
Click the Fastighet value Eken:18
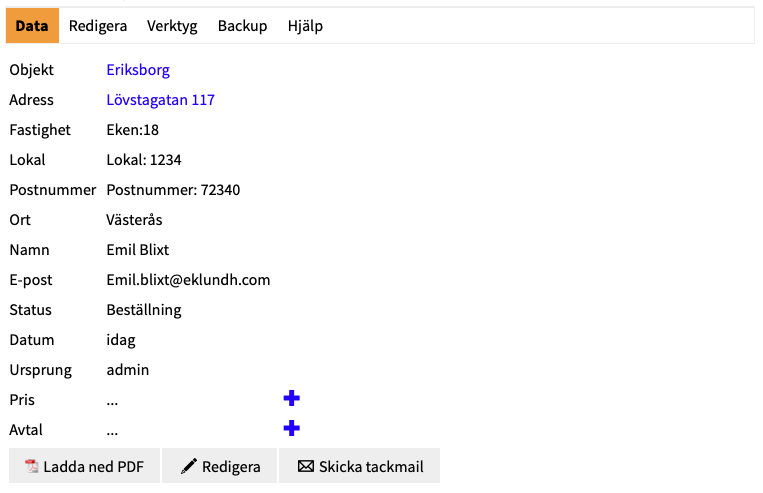click(132, 130)
